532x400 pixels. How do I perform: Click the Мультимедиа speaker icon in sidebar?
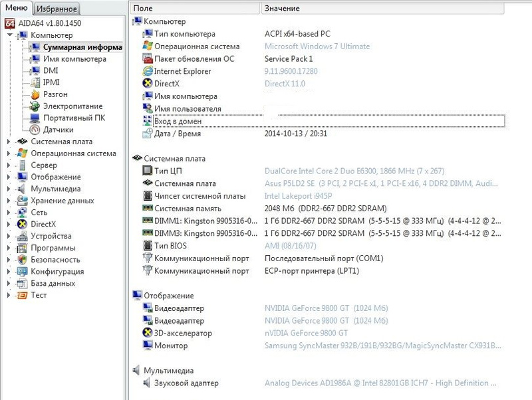pyautogui.click(x=23, y=189)
